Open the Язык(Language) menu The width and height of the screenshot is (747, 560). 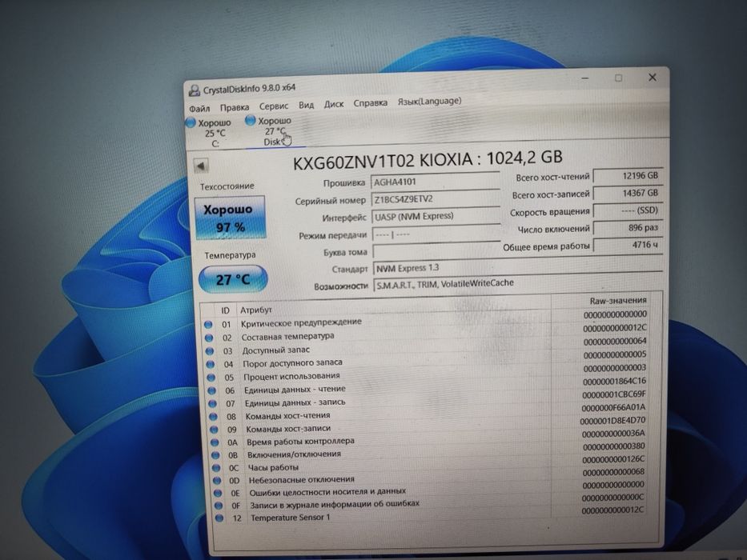pyautogui.click(x=429, y=102)
